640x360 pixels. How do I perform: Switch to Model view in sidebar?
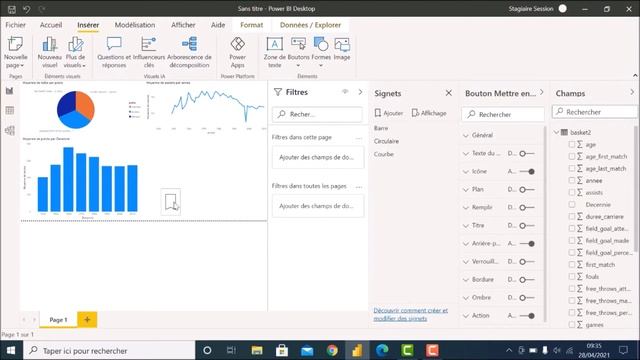pos(10,130)
